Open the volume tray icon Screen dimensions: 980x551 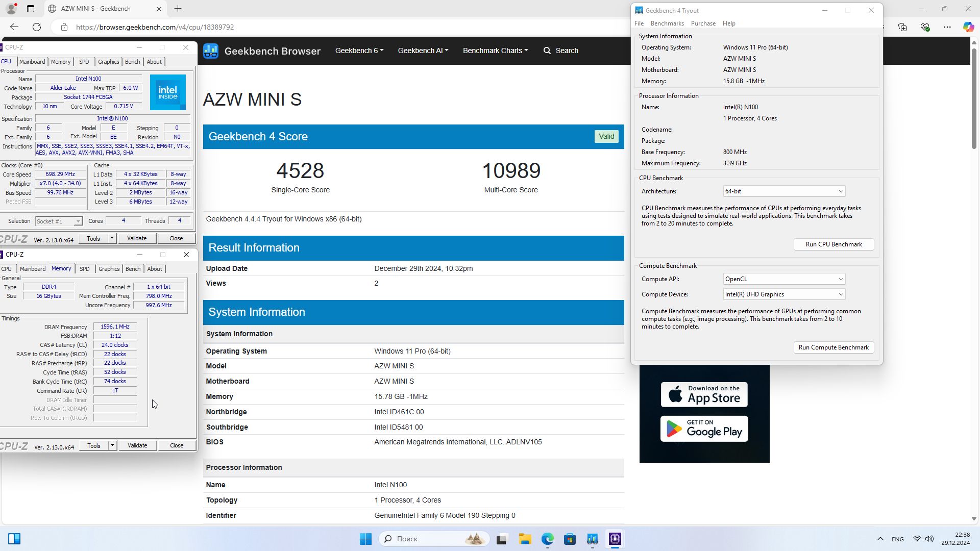[x=929, y=539]
